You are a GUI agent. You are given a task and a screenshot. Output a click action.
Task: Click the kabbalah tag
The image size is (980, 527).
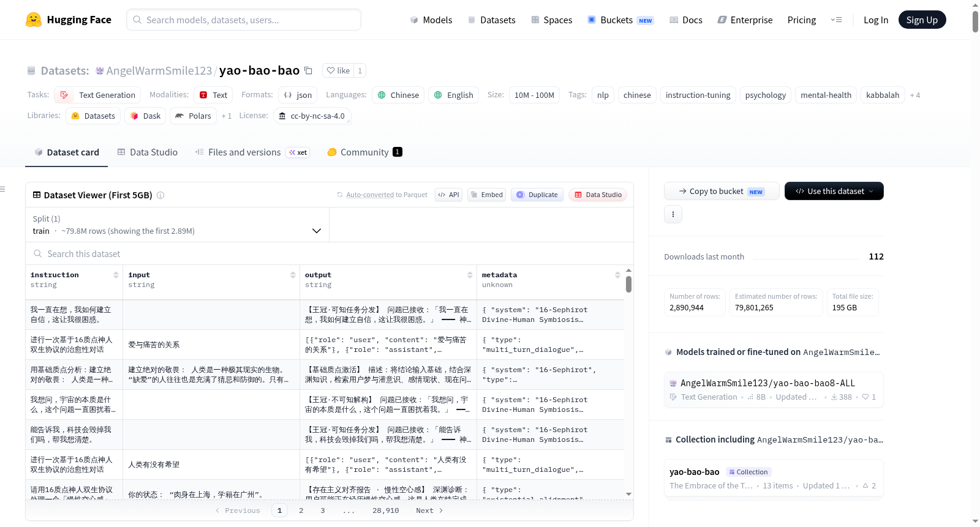pos(883,95)
